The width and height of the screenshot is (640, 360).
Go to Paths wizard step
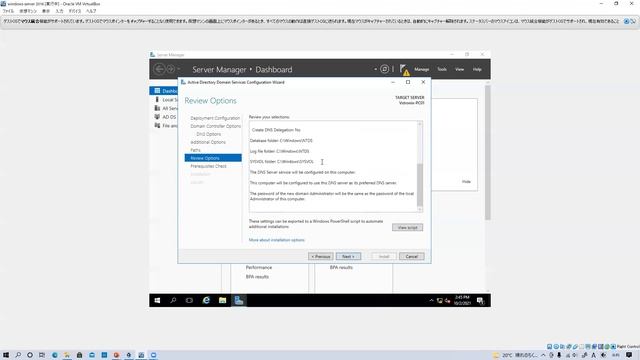pos(195,150)
